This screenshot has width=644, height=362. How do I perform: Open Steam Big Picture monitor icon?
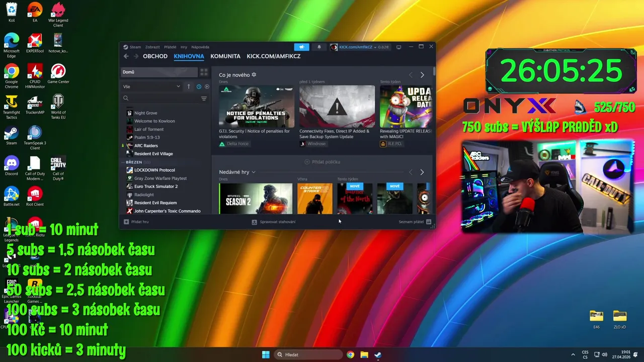[x=398, y=47]
